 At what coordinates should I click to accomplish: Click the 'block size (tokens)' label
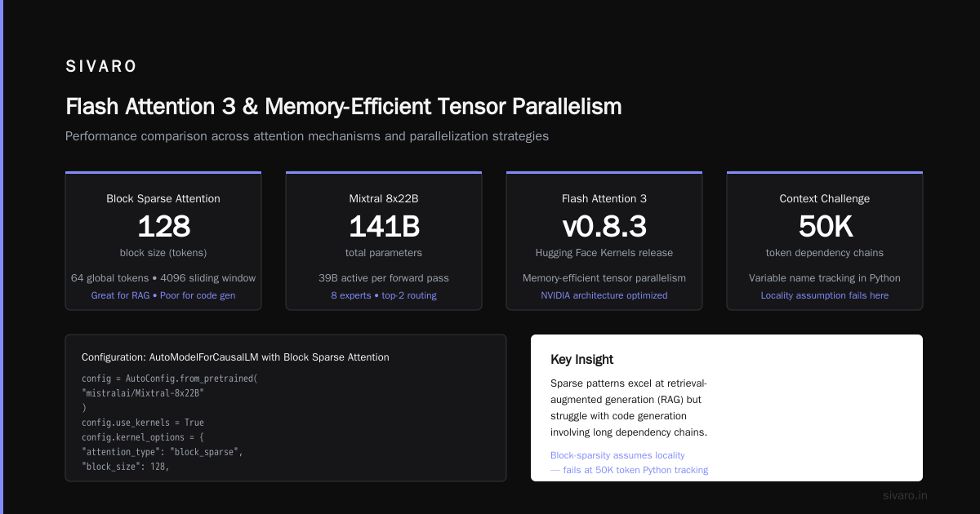[163, 252]
